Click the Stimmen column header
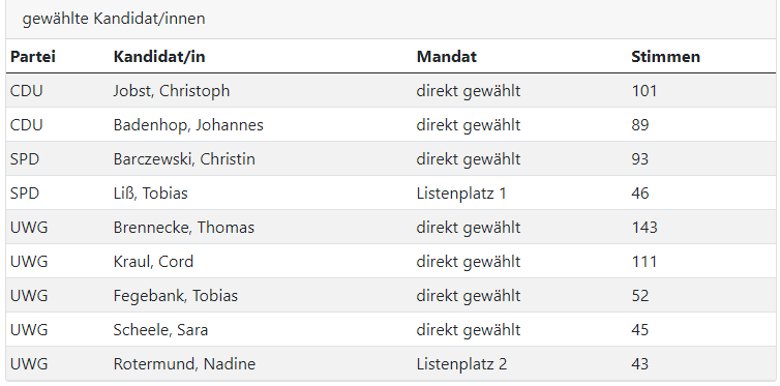780x386 pixels. coord(666,57)
